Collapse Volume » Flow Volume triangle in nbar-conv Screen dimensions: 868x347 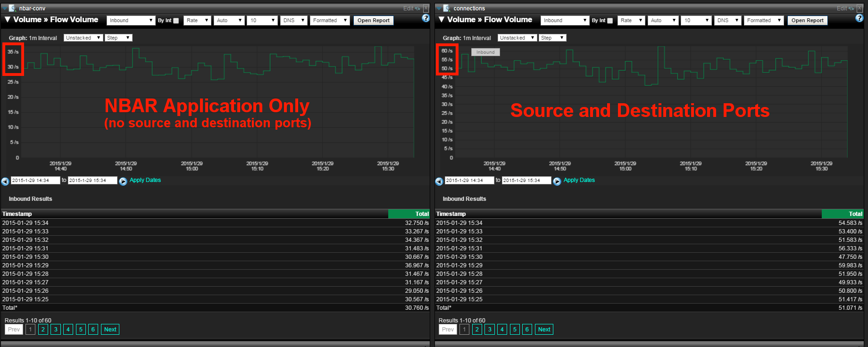pyautogui.click(x=7, y=19)
